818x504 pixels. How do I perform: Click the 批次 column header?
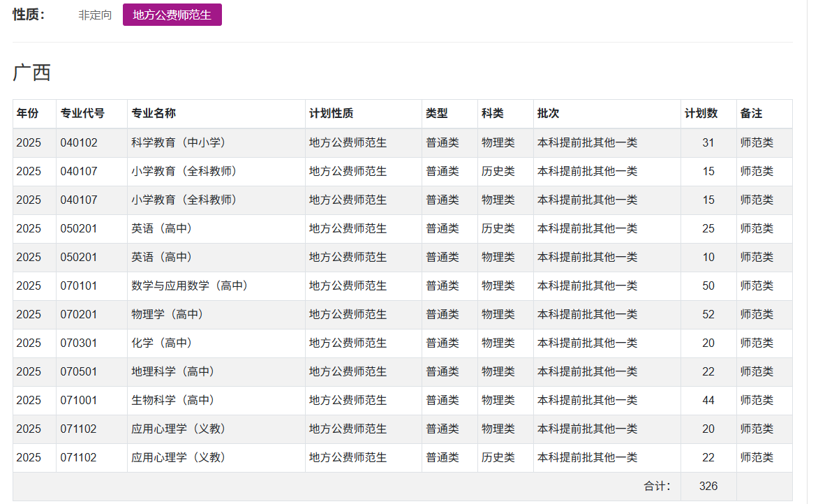tap(549, 114)
